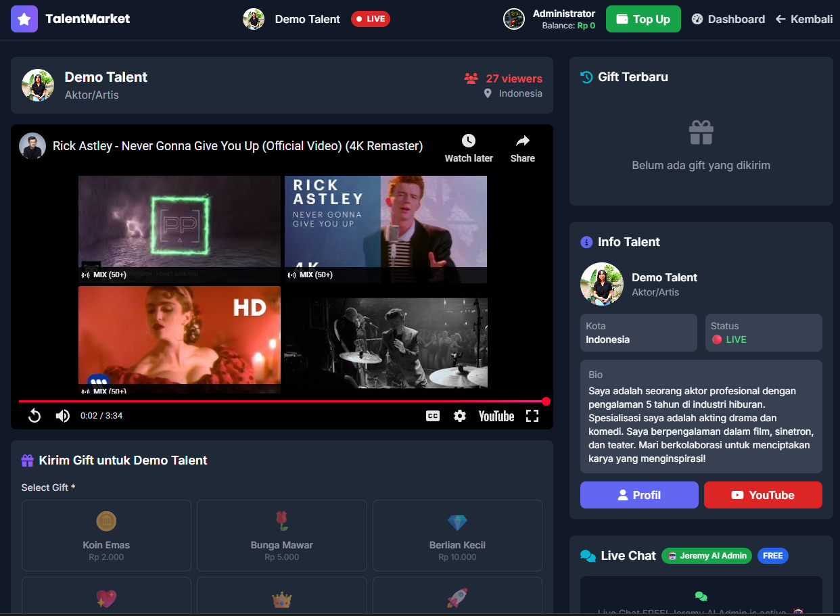This screenshot has width=840, height=616.
Task: Open the Share options on the video
Action: click(522, 147)
